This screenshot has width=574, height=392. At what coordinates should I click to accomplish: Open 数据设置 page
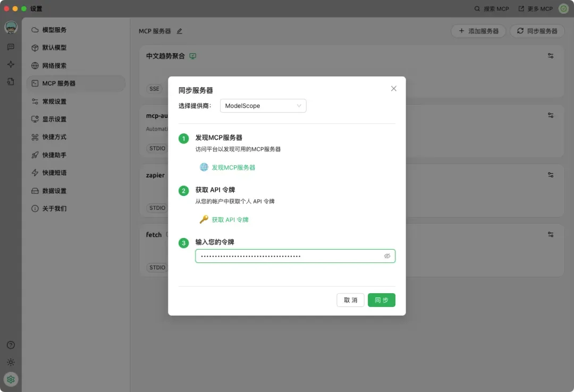pos(76,191)
